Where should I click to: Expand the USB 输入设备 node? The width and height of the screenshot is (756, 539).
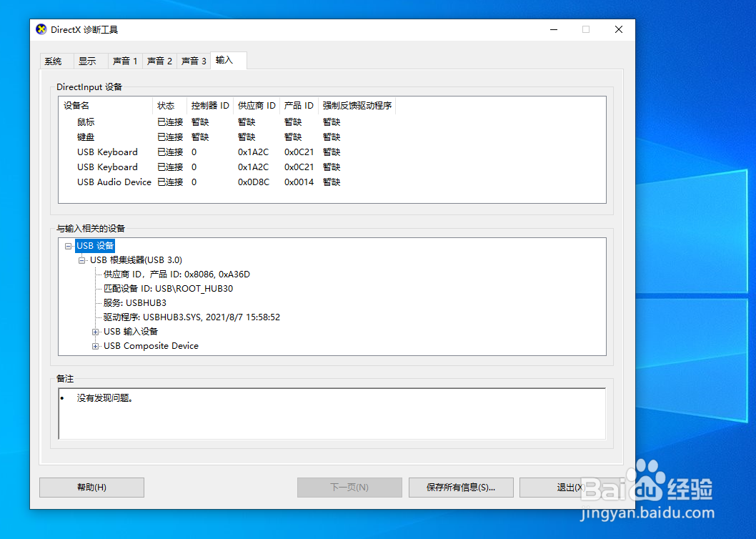(x=96, y=332)
